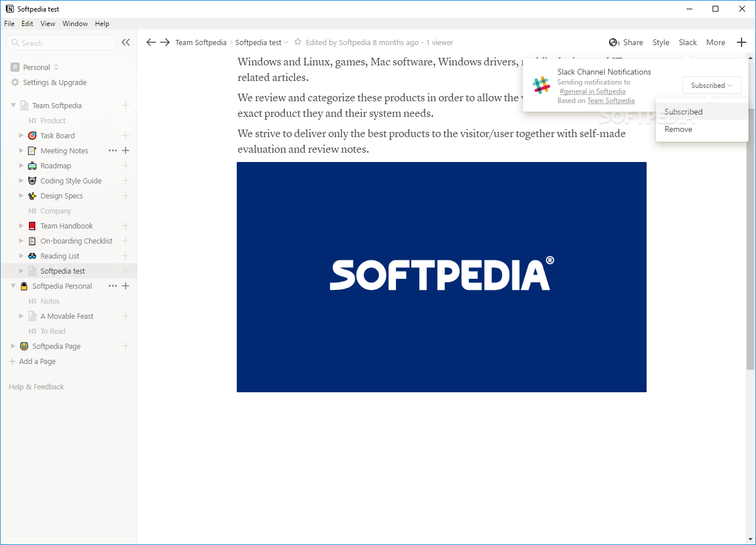Follow the #general in Softpedia link
The image size is (756, 545).
coord(592,91)
